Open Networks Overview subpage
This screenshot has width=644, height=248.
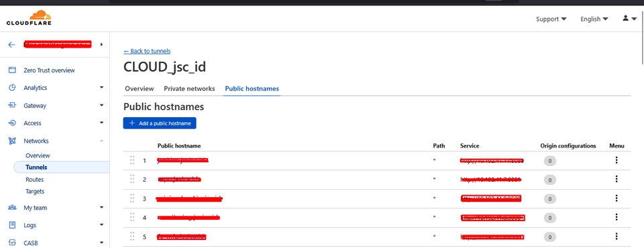pos(38,156)
